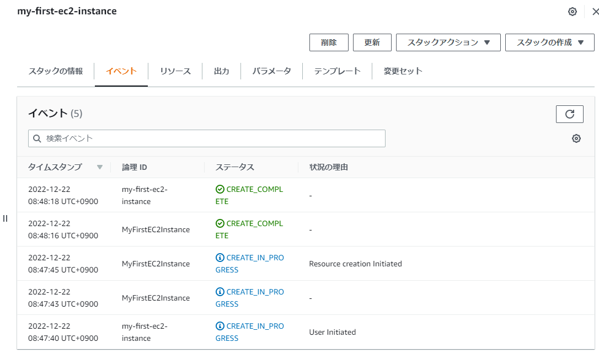Image resolution: width=599 pixels, height=364 pixels.
Task: Switch to the リソース tab
Action: click(175, 71)
